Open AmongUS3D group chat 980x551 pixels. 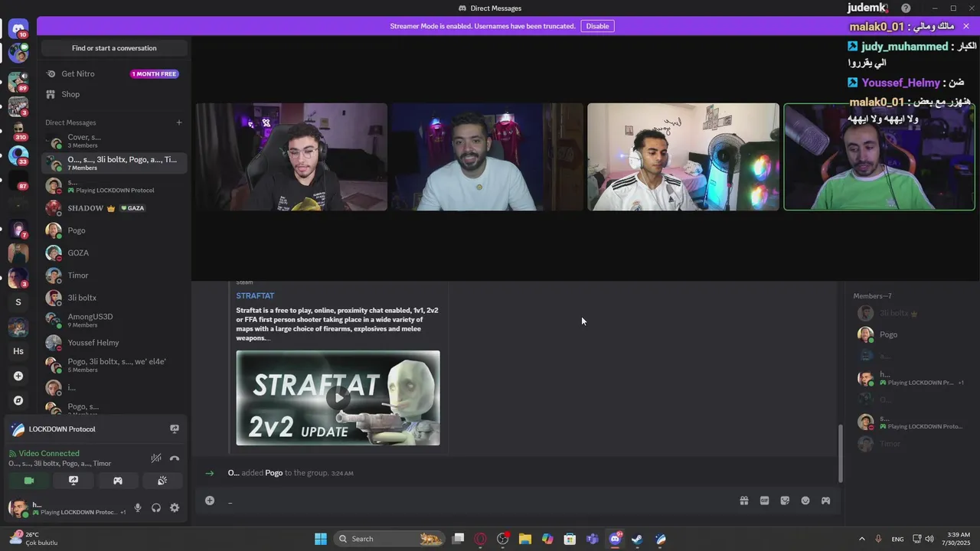pos(114,320)
